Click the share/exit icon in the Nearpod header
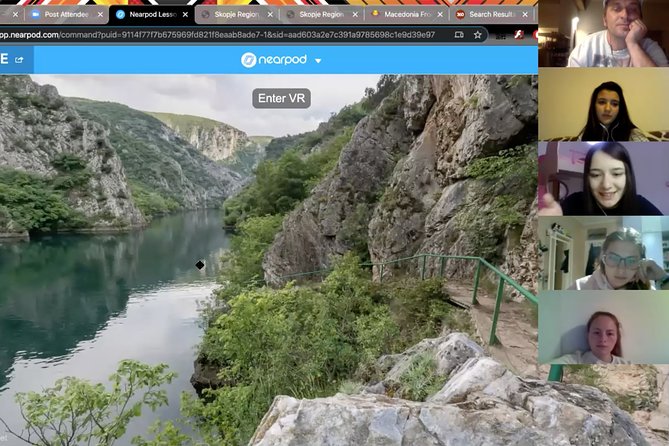Screen dimensions: 669x446 (x=19, y=60)
